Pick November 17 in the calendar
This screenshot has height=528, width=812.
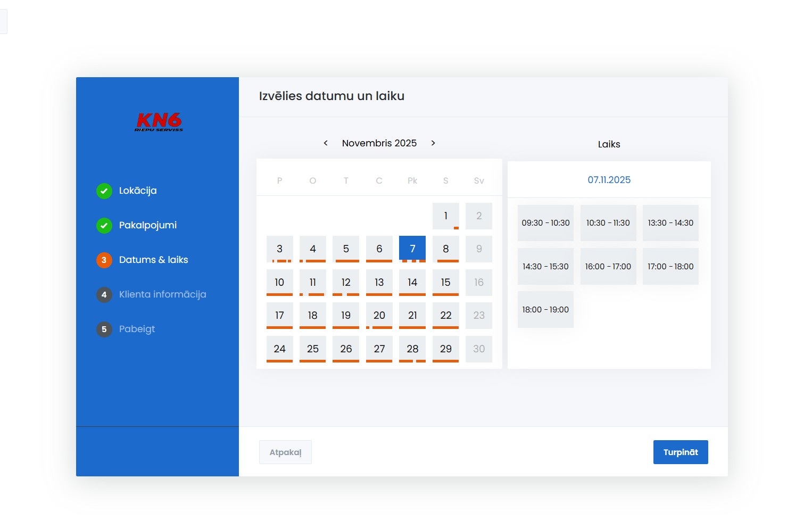coord(280,315)
